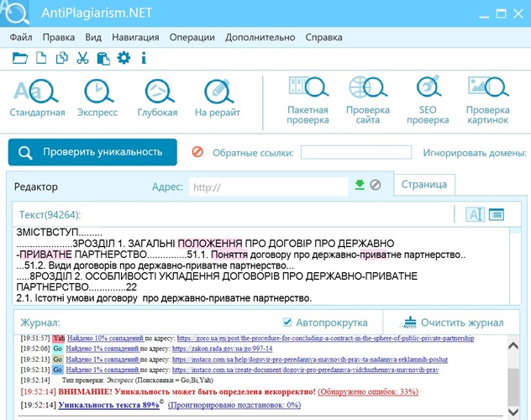
Task: Open the Операции menu
Action: pos(192,37)
